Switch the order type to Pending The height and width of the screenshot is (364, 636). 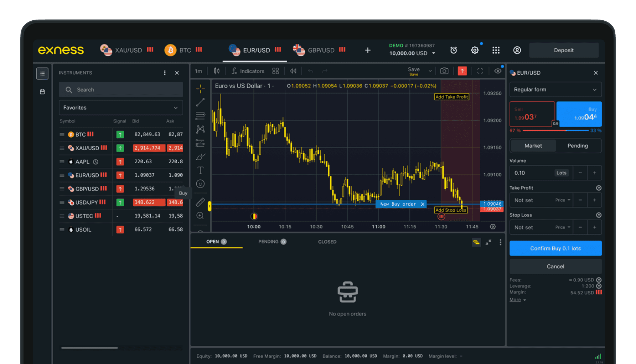click(578, 146)
